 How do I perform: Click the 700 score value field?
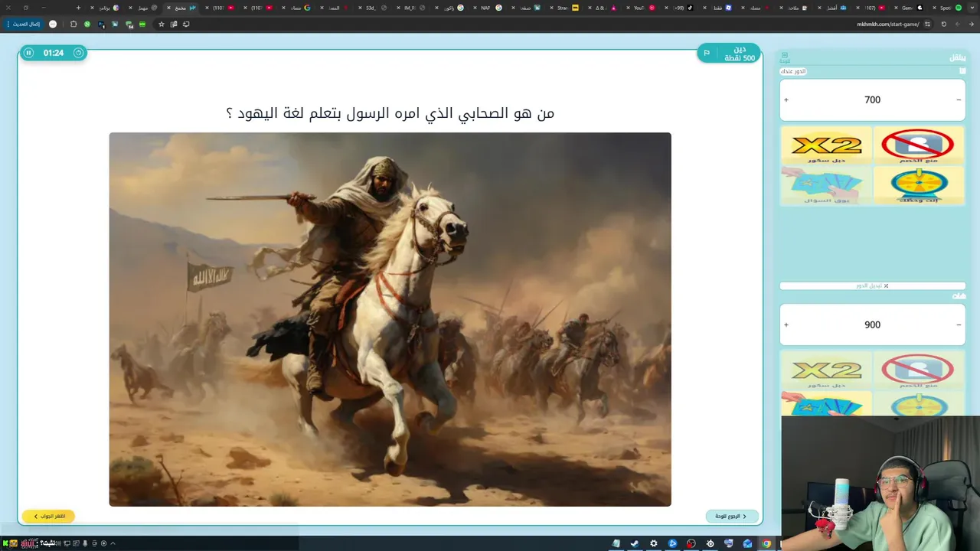[872, 100]
